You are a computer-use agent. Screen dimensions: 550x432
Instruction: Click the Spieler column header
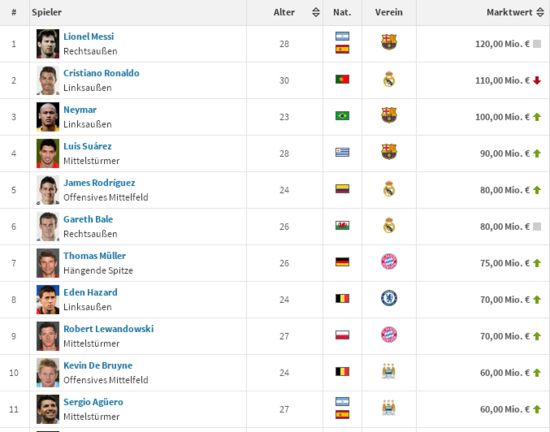(x=46, y=12)
